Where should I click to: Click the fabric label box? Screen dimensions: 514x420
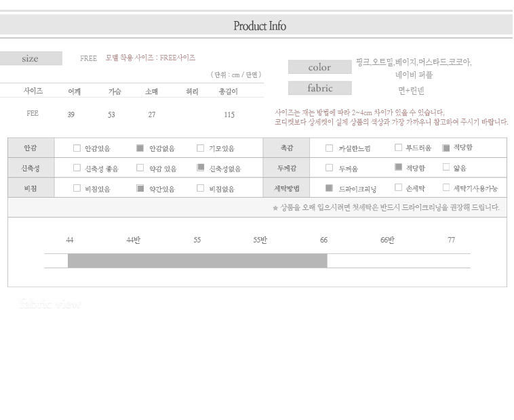(x=319, y=88)
